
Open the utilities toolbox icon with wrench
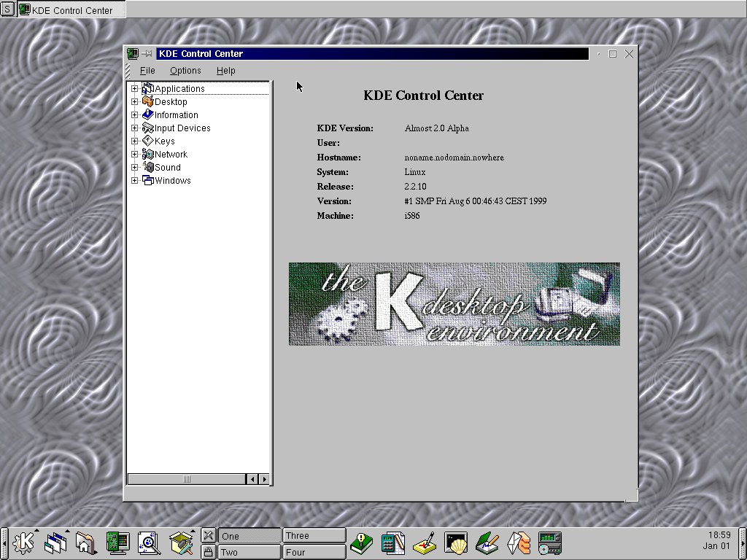pos(180,543)
